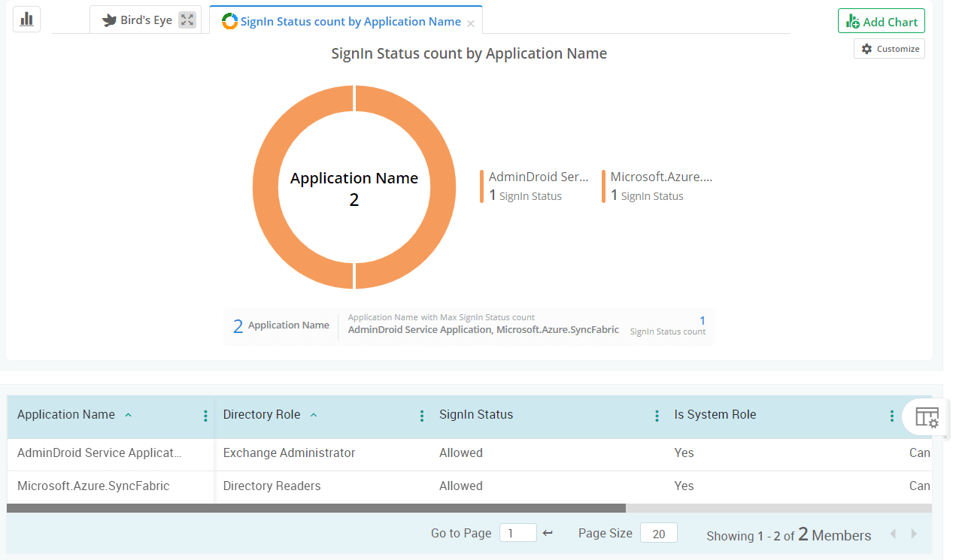Click the Microsoft.Azure legend color bar

(x=603, y=186)
